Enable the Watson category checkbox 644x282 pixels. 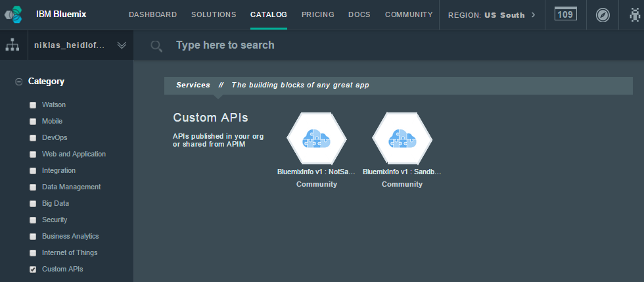coord(33,105)
